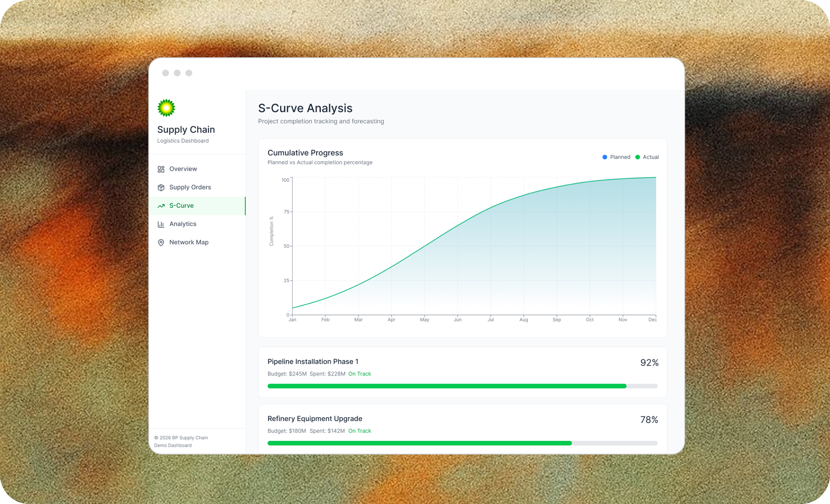The image size is (830, 504).
Task: Open Supply Orders in sidebar
Action: click(x=190, y=187)
